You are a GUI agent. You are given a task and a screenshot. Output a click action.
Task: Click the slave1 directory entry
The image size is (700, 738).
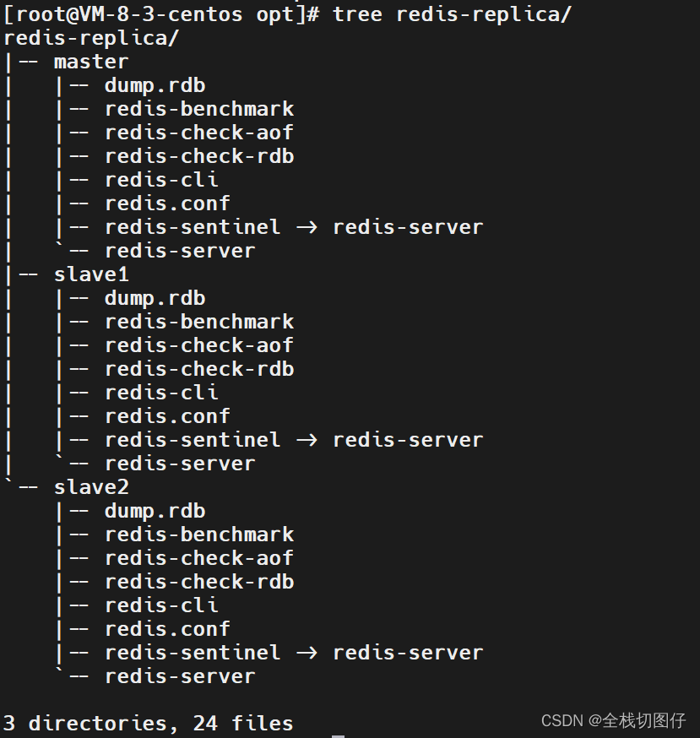91,274
